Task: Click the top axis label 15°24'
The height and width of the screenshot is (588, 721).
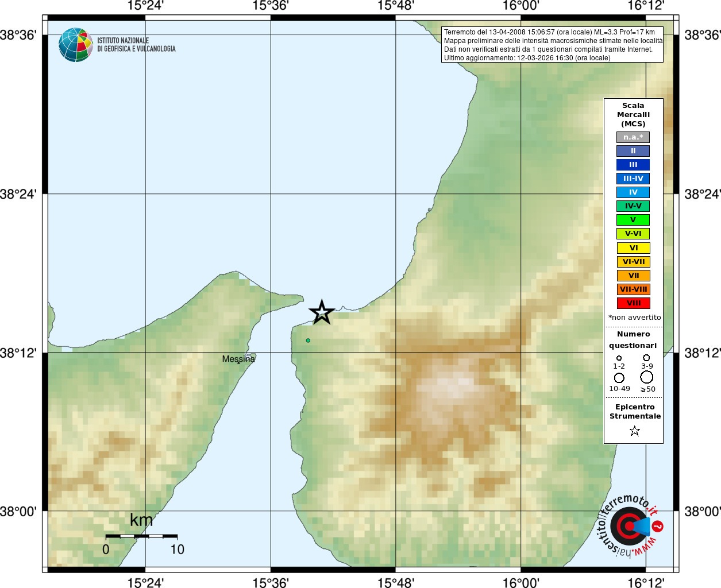Action: (x=145, y=6)
